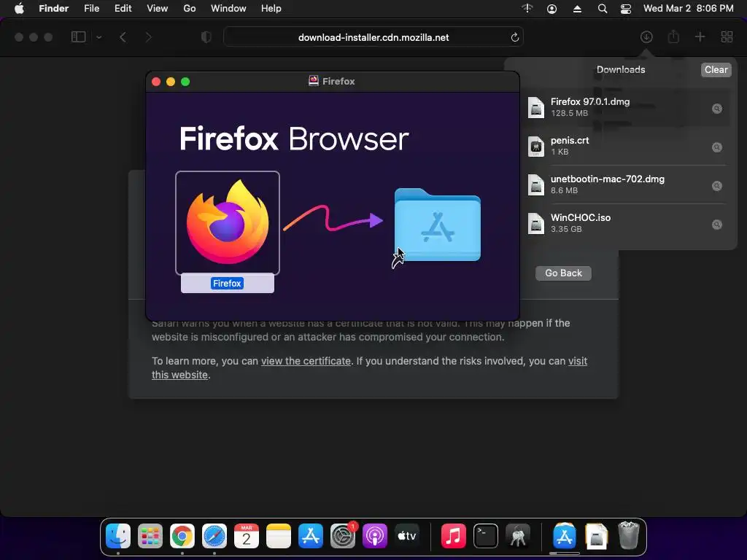Screen dimensions: 747x560
Task: Open App Store from the Dock
Action: (x=311, y=536)
